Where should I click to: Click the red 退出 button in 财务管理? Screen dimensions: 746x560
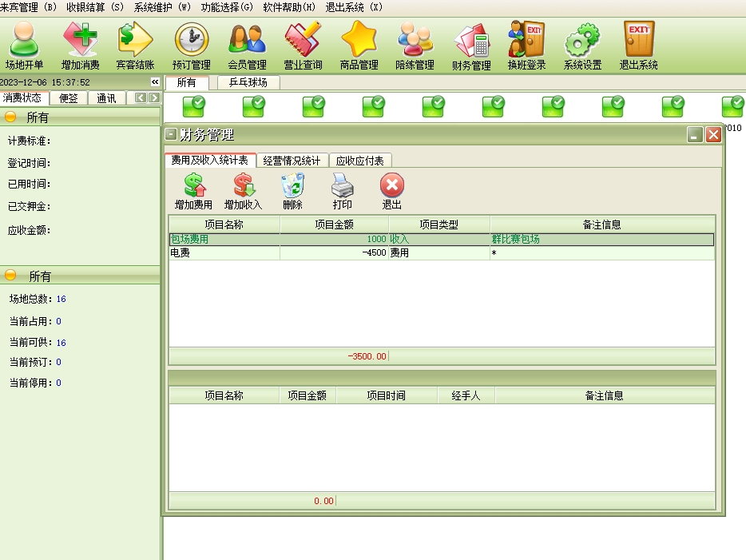(x=391, y=192)
